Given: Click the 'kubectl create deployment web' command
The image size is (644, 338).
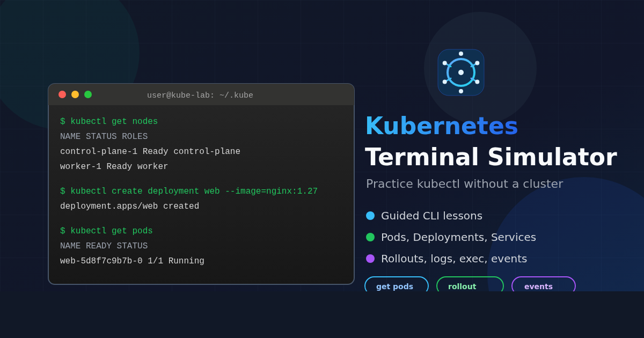Looking at the screenshot, I should click(x=189, y=192).
